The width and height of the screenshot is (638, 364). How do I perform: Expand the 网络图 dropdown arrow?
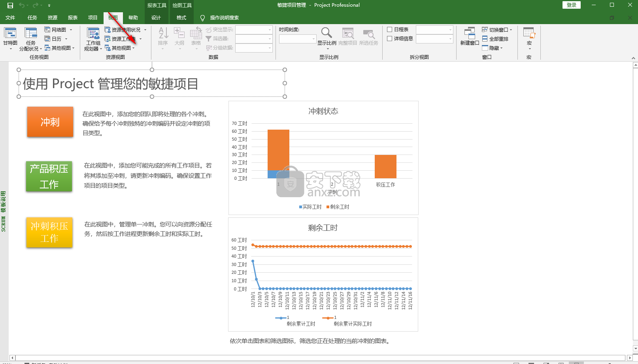(71, 30)
